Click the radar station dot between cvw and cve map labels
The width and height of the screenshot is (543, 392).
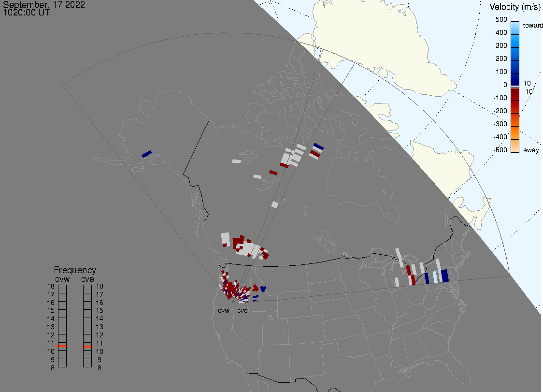233,302
